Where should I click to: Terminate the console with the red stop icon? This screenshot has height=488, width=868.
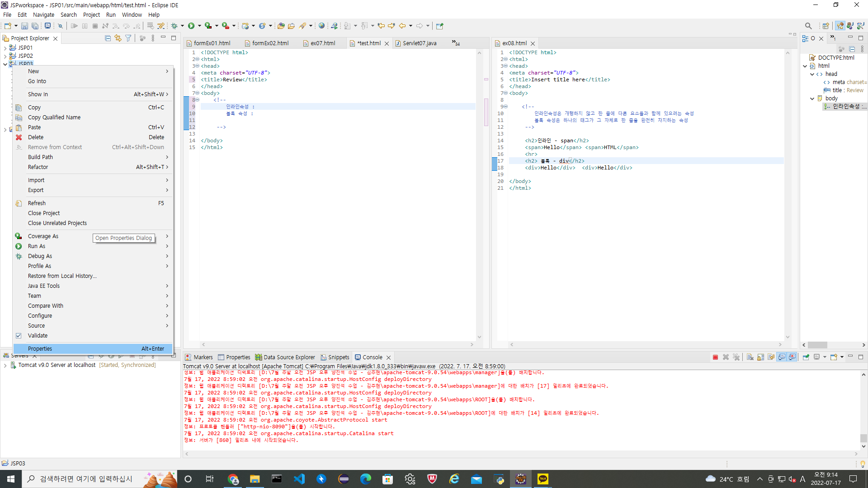[x=715, y=357]
